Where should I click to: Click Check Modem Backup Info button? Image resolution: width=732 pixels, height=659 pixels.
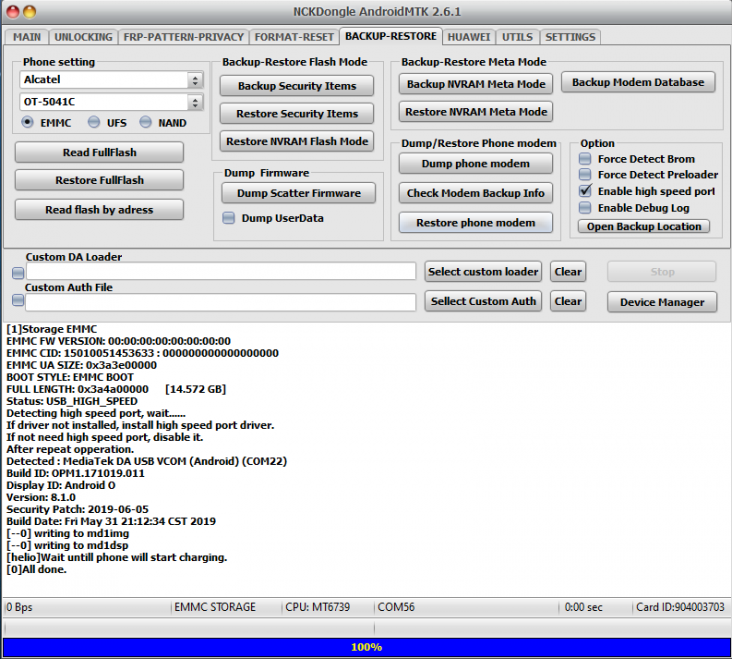(x=476, y=193)
